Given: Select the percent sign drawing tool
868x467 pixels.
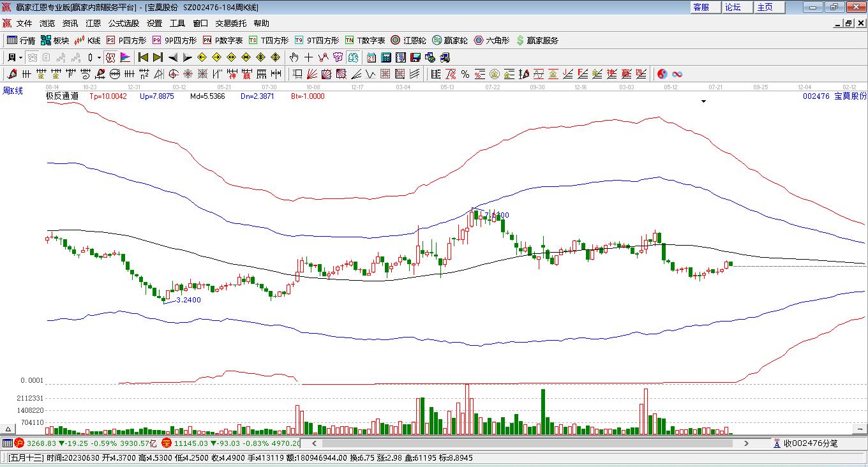Looking at the screenshot, I should pos(465,74).
